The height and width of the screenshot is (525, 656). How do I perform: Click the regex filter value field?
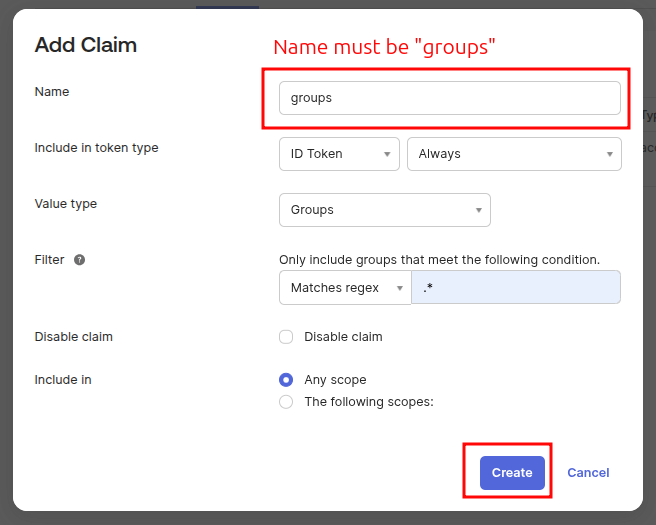pos(516,287)
